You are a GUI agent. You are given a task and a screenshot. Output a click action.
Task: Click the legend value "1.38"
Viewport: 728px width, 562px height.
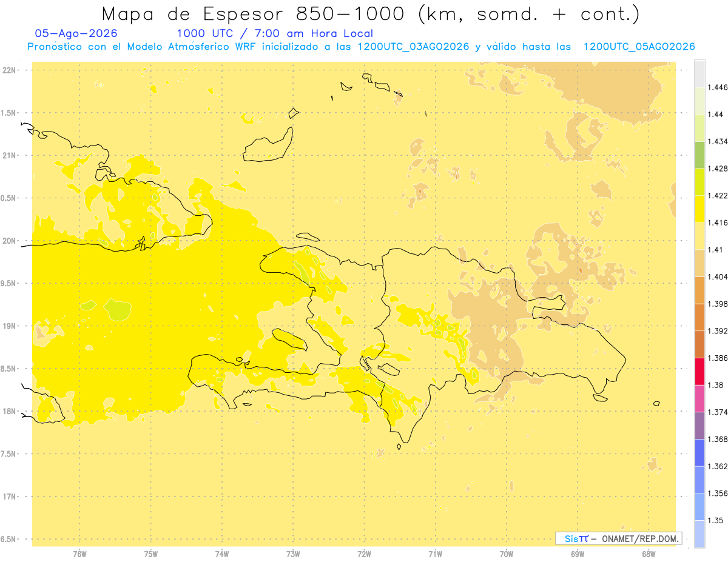[715, 385]
